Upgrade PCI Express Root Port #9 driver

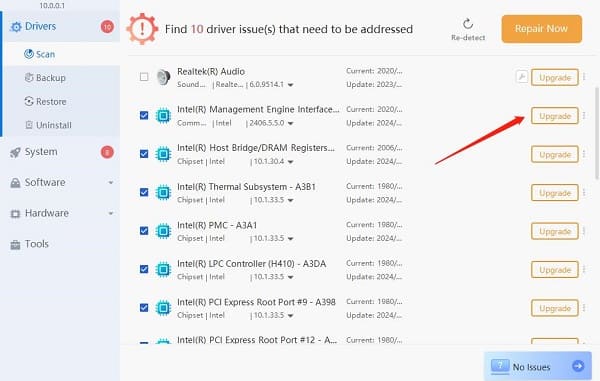coord(554,308)
